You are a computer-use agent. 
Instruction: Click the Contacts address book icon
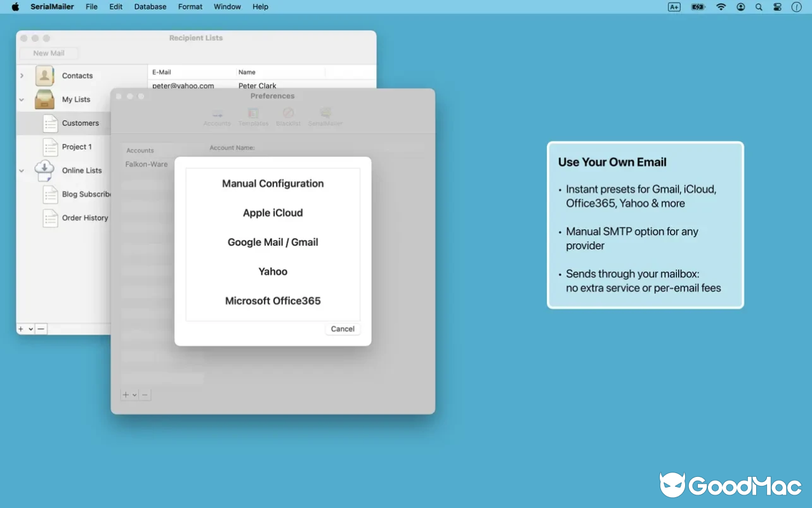tap(44, 75)
